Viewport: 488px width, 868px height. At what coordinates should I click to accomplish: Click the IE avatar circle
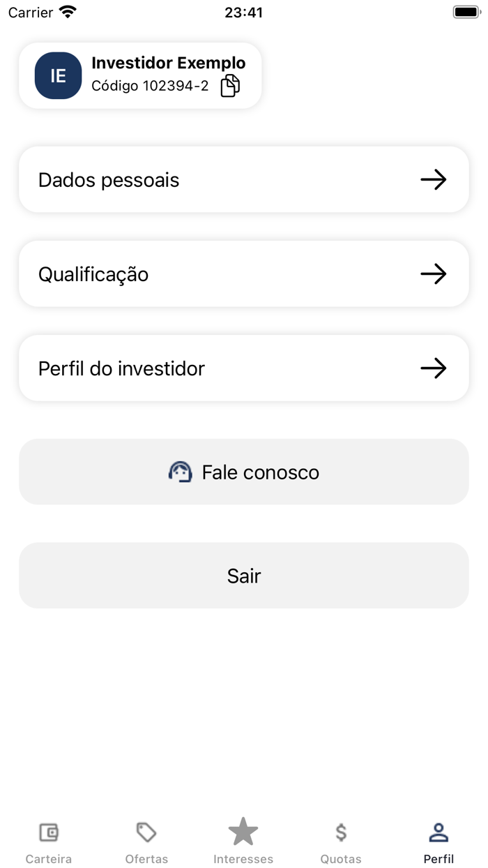pyautogui.click(x=58, y=75)
